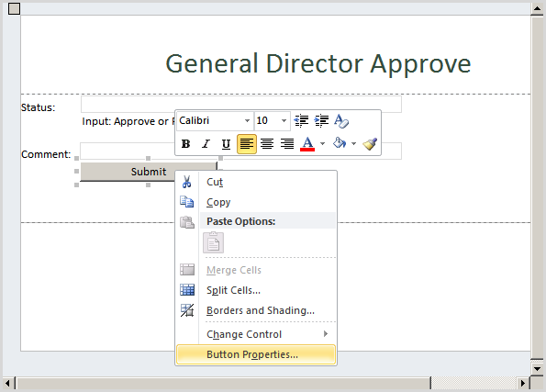The width and height of the screenshot is (546, 392).
Task: Click the Submit button on the form
Action: [x=149, y=172]
